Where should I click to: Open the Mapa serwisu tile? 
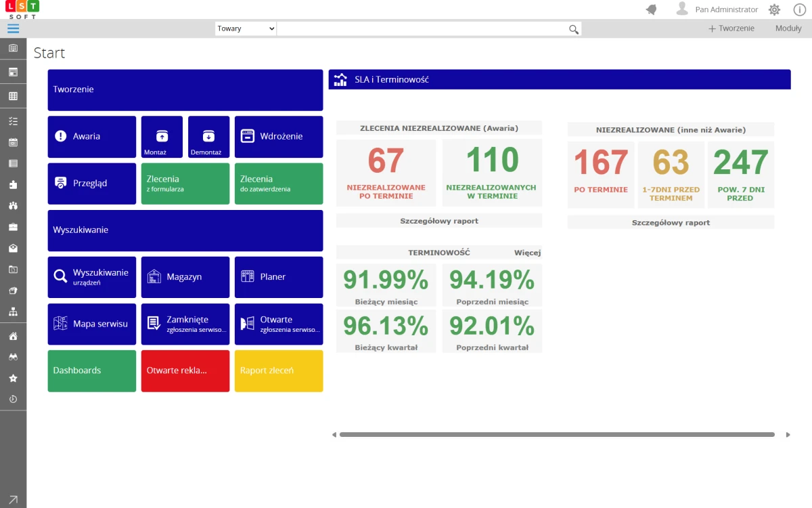[91, 324]
